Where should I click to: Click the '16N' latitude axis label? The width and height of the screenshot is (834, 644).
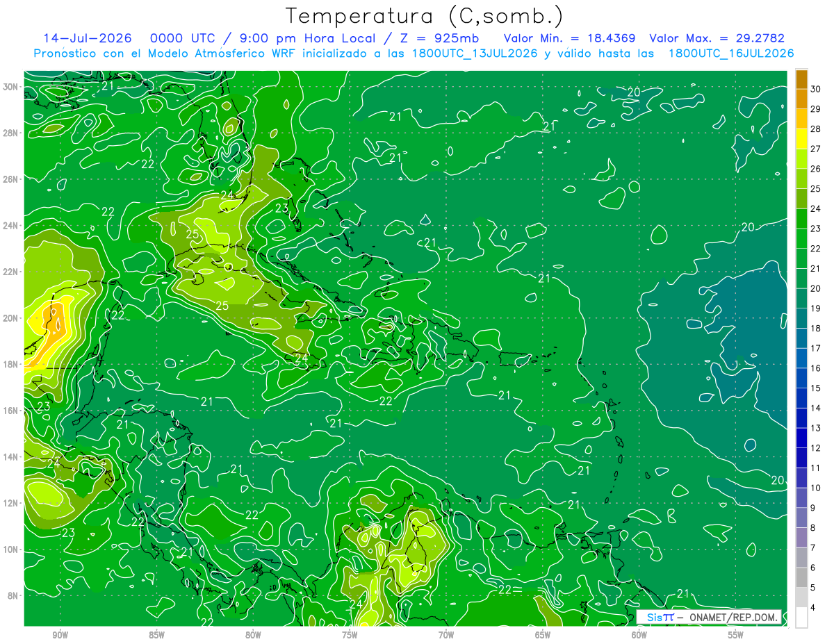coord(10,411)
